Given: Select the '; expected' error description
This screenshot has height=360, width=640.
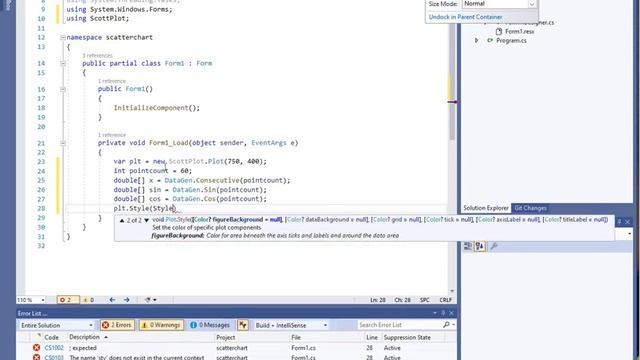Looking at the screenshot, I should click(83, 348).
